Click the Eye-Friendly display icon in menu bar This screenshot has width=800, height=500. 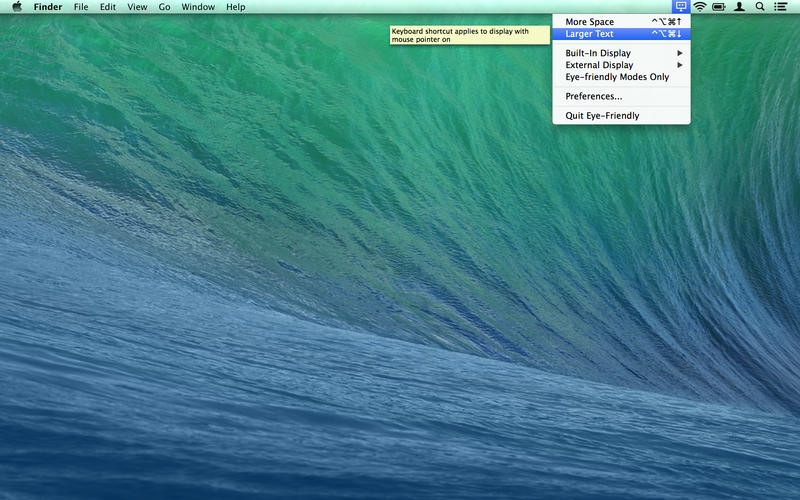[x=680, y=7]
